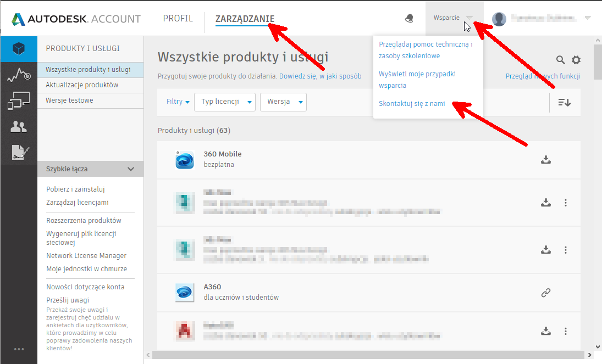The width and height of the screenshot is (602, 364).
Task: Click the vertical scrollbar down arrow
Action: coord(598,346)
